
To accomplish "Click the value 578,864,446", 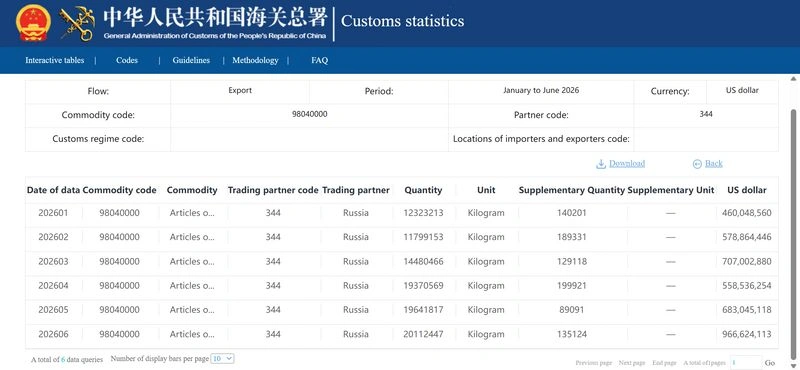I will click(x=746, y=237).
